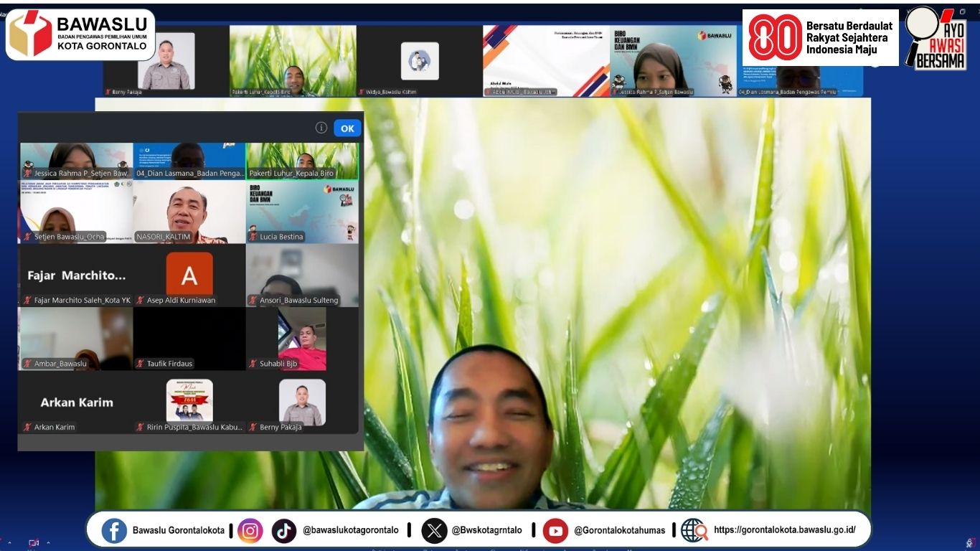This screenshot has width=980, height=551.
Task: Click muted mic icon beside Ansori_Bawaslu Sulteng
Action: (x=253, y=300)
